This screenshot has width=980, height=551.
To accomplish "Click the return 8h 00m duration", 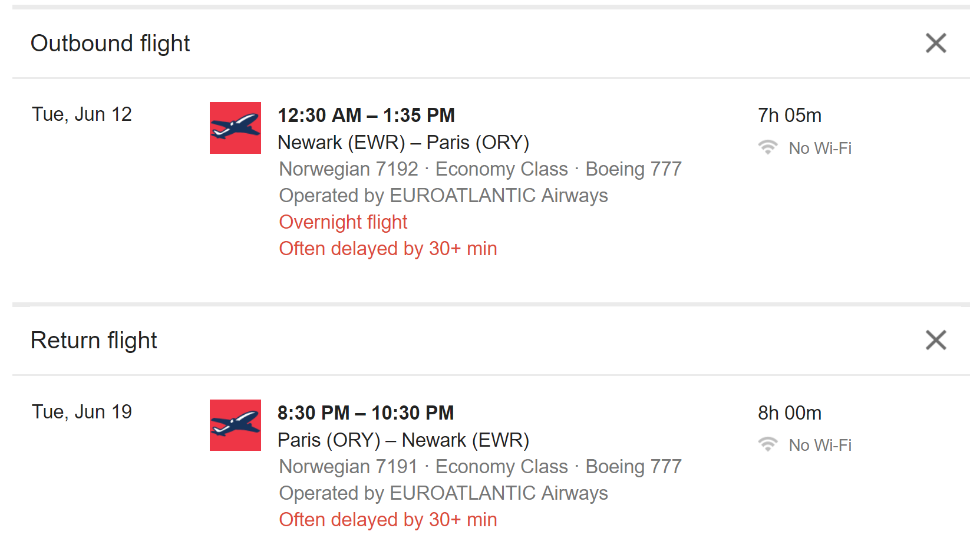I will [x=789, y=413].
